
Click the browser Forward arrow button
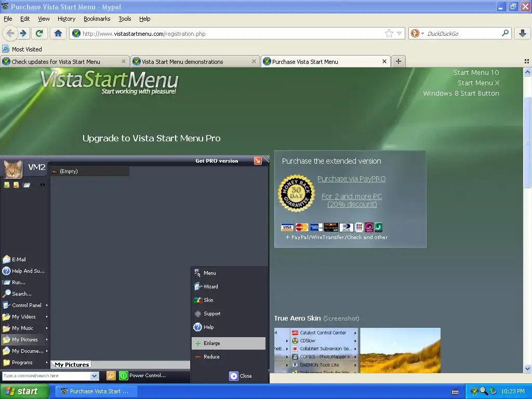click(x=23, y=33)
